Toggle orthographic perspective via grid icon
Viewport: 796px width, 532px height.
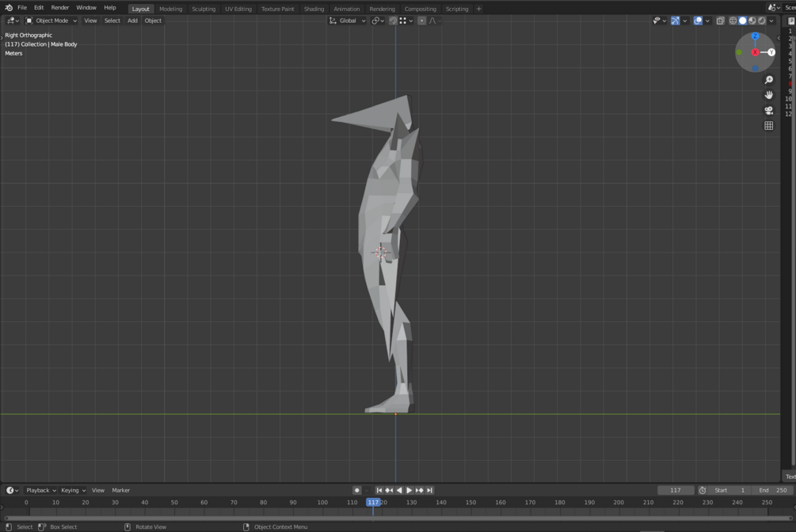pyautogui.click(x=768, y=124)
